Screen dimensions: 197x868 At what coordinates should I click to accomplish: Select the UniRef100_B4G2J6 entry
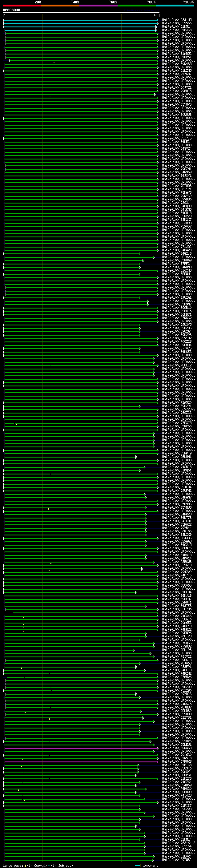click(x=177, y=254)
